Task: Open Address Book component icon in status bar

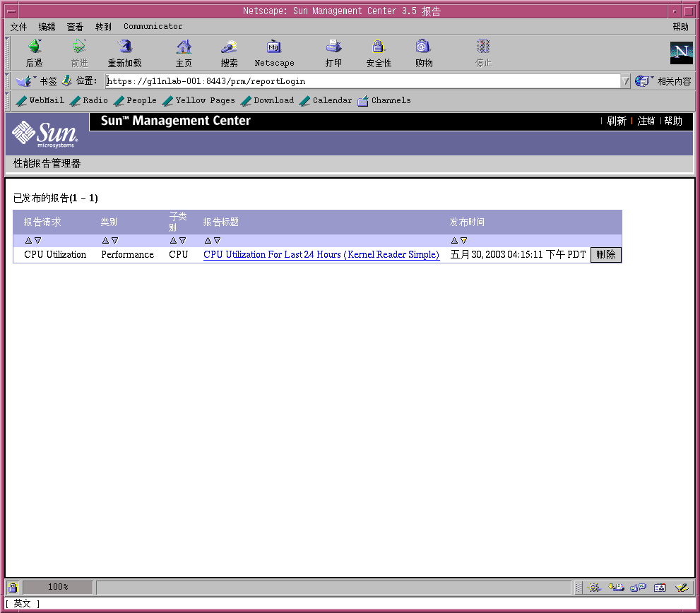Action: point(660,588)
